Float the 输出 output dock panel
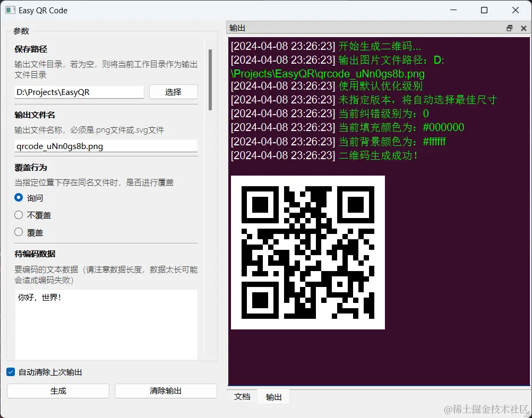This screenshot has width=532, height=418. (509, 29)
